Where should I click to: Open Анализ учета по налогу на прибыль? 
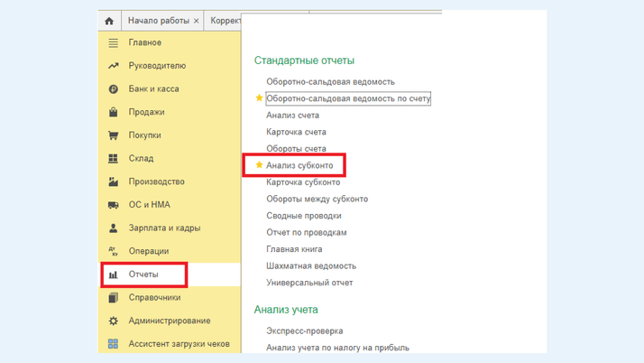point(337,348)
